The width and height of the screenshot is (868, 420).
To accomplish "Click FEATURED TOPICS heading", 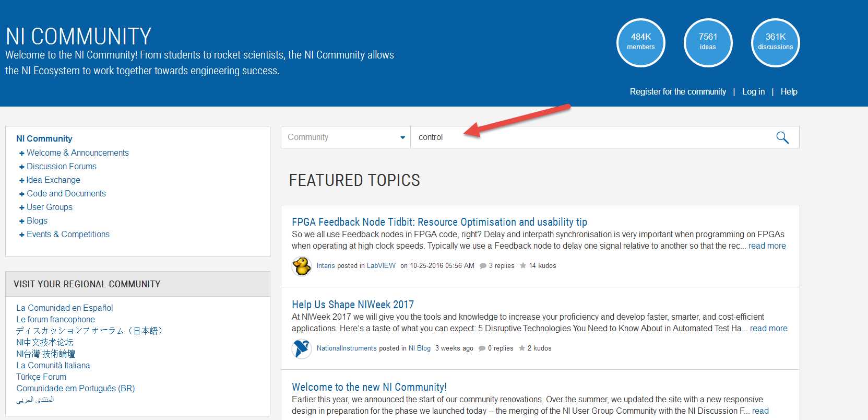I will (x=354, y=180).
